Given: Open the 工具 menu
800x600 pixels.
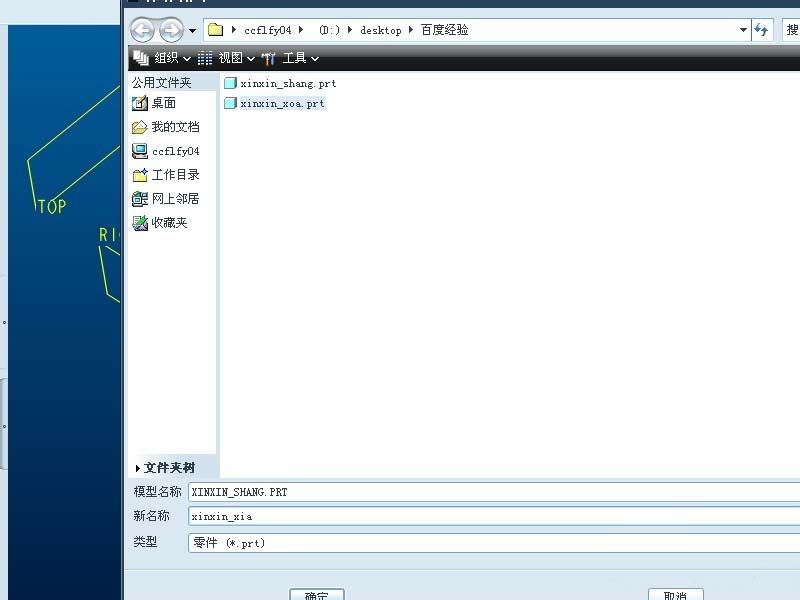Looking at the screenshot, I should pos(300,58).
